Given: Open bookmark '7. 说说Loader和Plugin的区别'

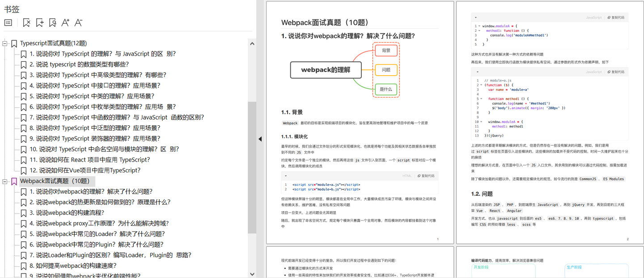Looking at the screenshot, I should pos(110,255).
